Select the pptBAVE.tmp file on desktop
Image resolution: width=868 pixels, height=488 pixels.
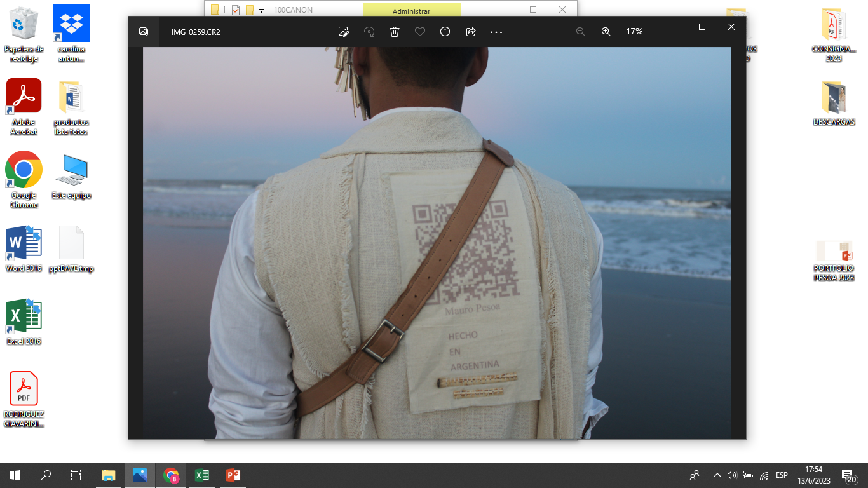(71, 249)
